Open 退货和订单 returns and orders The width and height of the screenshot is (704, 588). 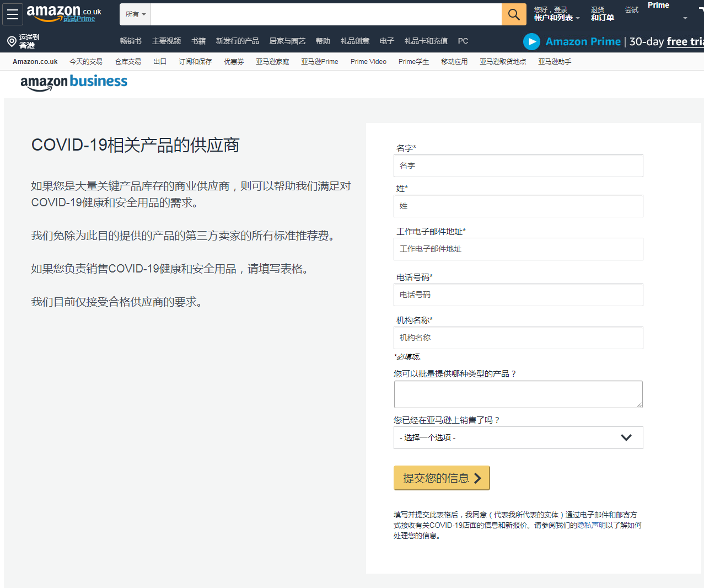pyautogui.click(x=602, y=14)
